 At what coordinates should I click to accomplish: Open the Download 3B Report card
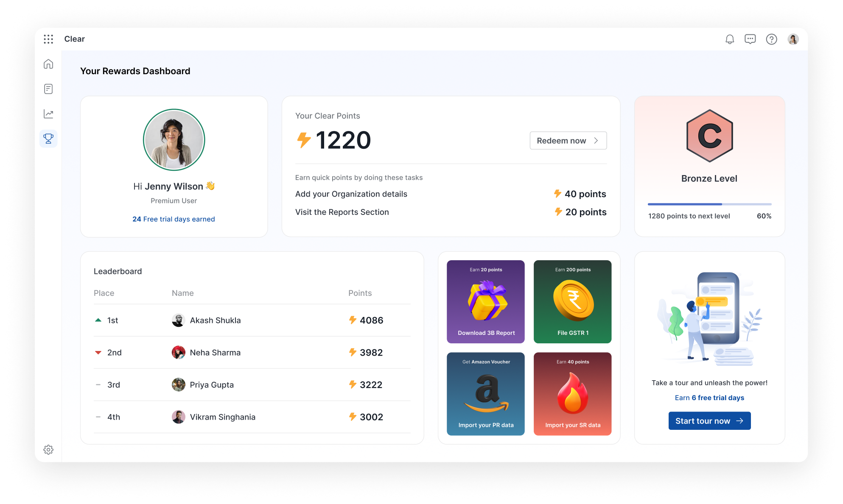486,302
